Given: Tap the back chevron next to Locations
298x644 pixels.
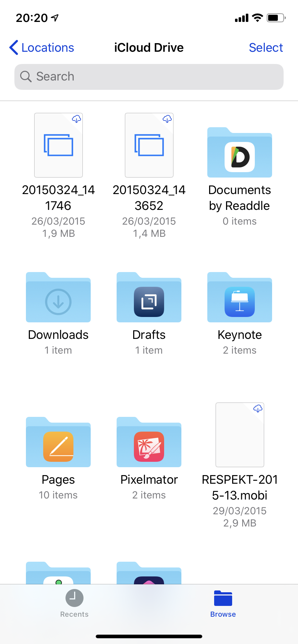Looking at the screenshot, I should [14, 47].
